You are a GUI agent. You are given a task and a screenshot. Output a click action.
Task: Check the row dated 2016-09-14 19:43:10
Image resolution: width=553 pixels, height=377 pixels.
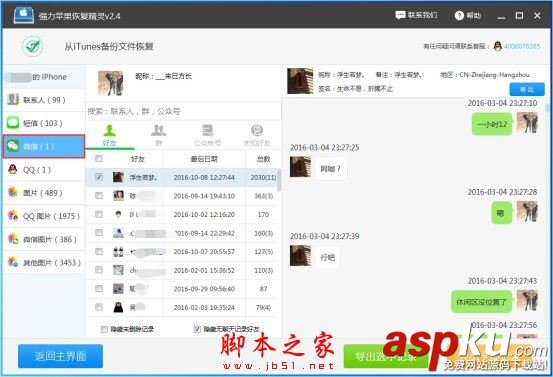pos(99,196)
